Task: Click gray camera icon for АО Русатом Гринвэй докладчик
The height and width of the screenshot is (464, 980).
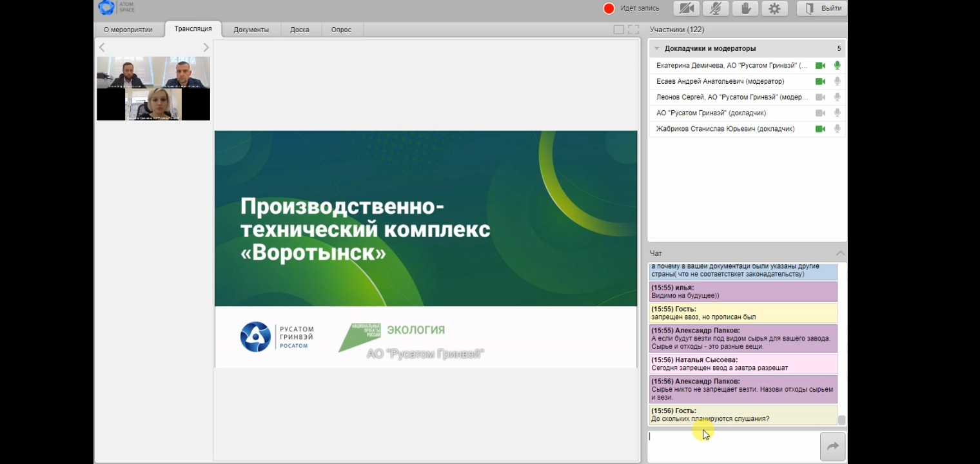Action: click(x=820, y=113)
